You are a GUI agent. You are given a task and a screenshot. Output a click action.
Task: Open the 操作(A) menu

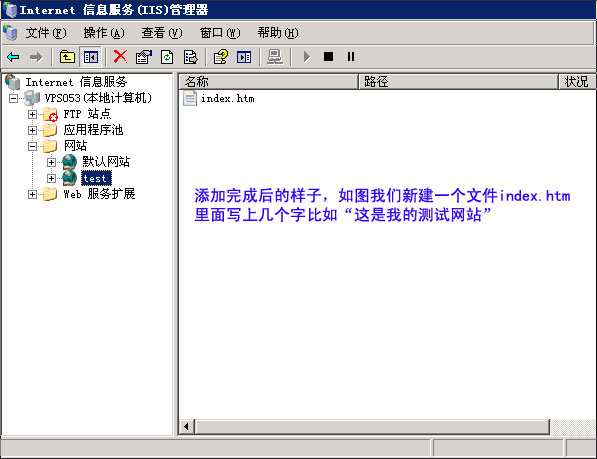(x=104, y=33)
